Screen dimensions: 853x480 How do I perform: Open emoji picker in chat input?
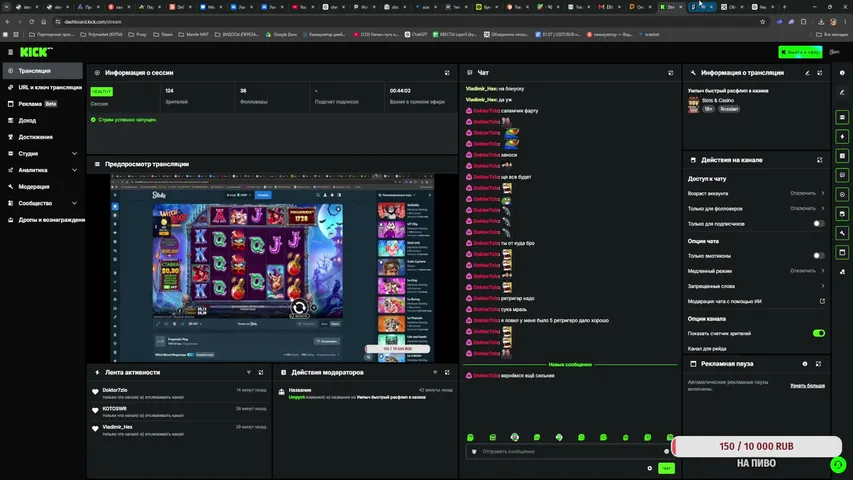point(666,451)
